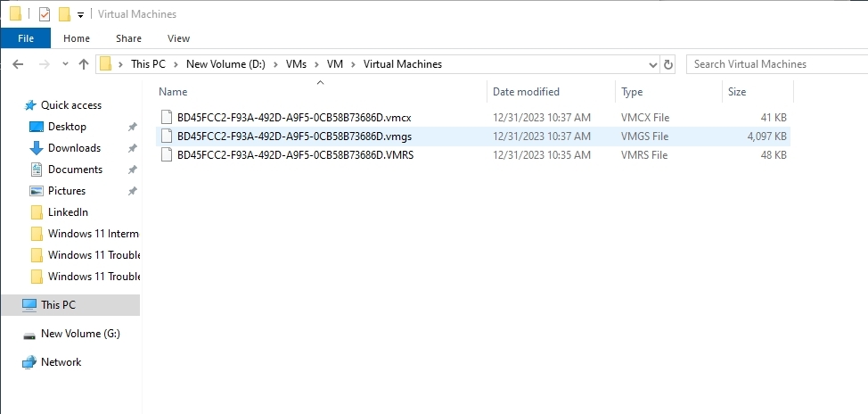This screenshot has width=868, height=414.
Task: Click the Downloads arrow icon
Action: point(36,148)
